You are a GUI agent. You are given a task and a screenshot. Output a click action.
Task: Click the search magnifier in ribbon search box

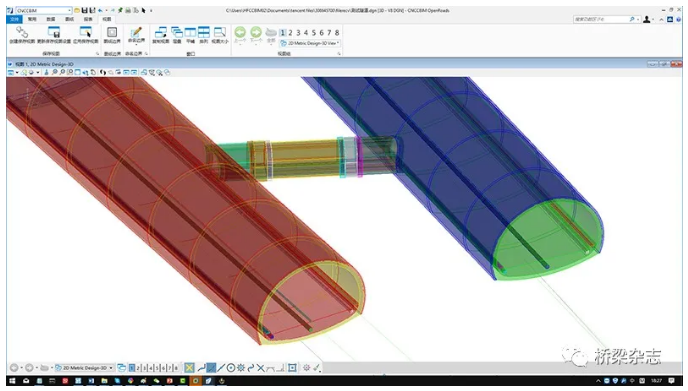[632, 19]
